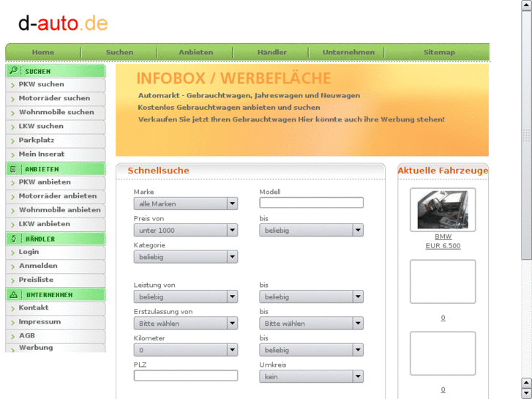
Task: Click the Infobox / Werbefläche banner
Action: coord(302,110)
